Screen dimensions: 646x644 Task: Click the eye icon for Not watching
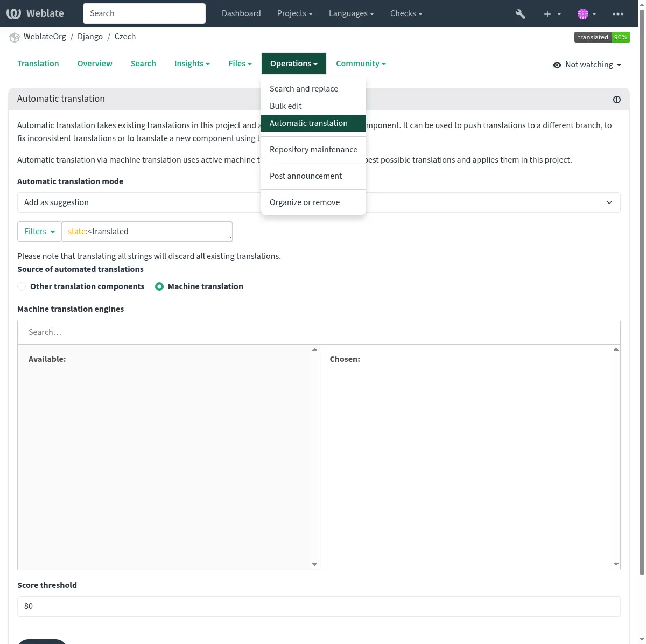click(x=557, y=65)
